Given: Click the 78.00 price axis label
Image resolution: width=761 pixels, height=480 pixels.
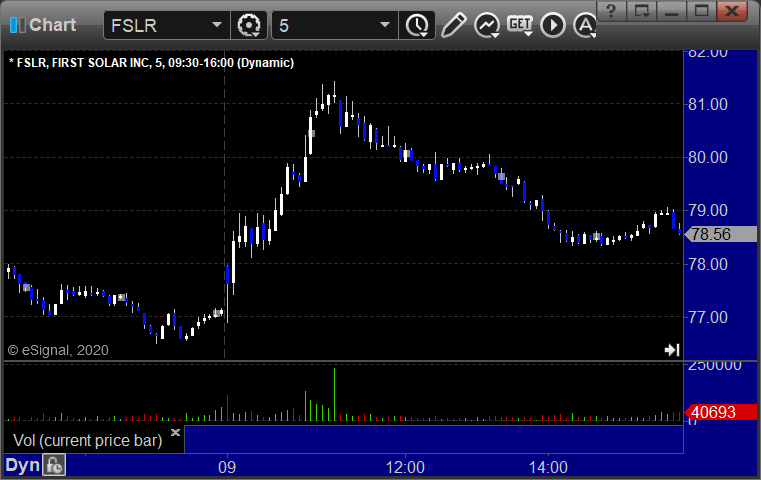Looking at the screenshot, I should (x=708, y=264).
